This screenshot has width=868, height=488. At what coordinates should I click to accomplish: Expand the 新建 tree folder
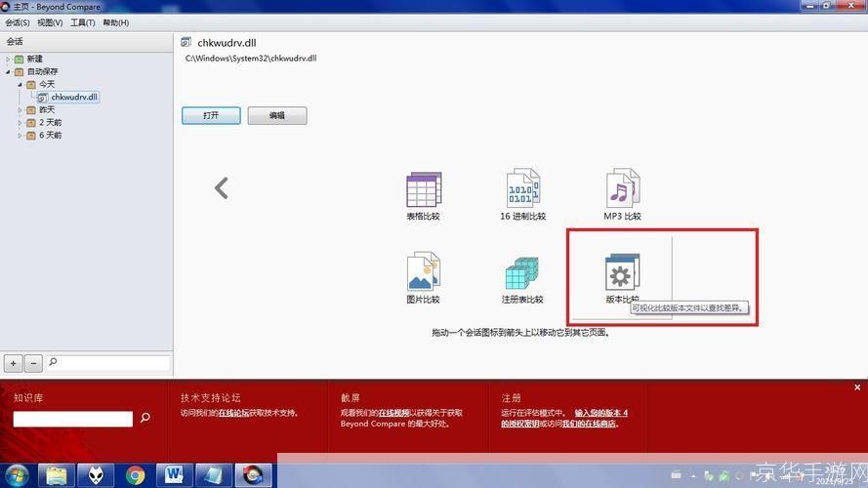(x=9, y=59)
